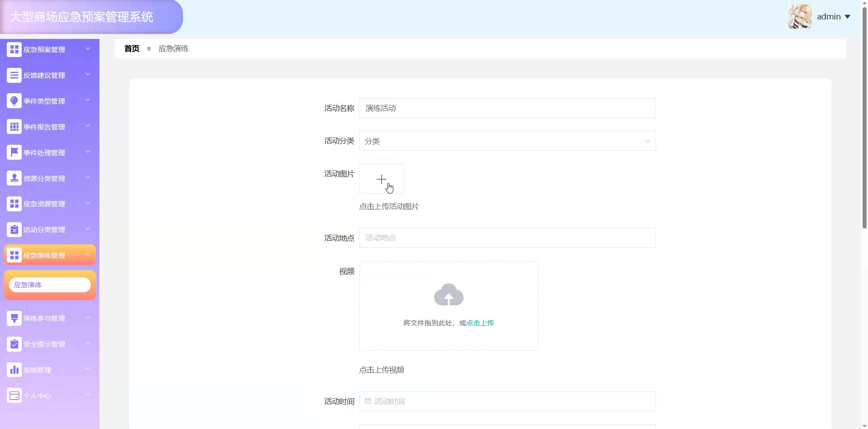Open the 活动分类 dropdown
This screenshot has height=429, width=868.
click(507, 141)
